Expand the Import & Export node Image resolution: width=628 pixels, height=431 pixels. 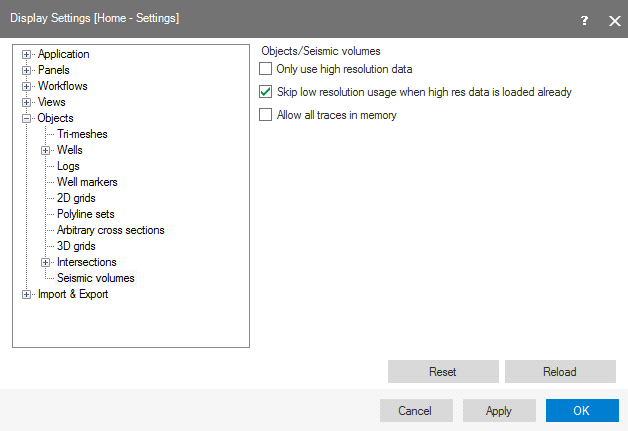(x=27, y=294)
